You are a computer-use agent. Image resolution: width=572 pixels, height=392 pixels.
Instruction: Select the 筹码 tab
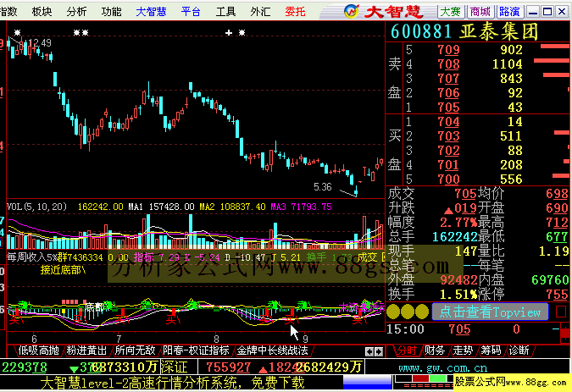(491, 351)
